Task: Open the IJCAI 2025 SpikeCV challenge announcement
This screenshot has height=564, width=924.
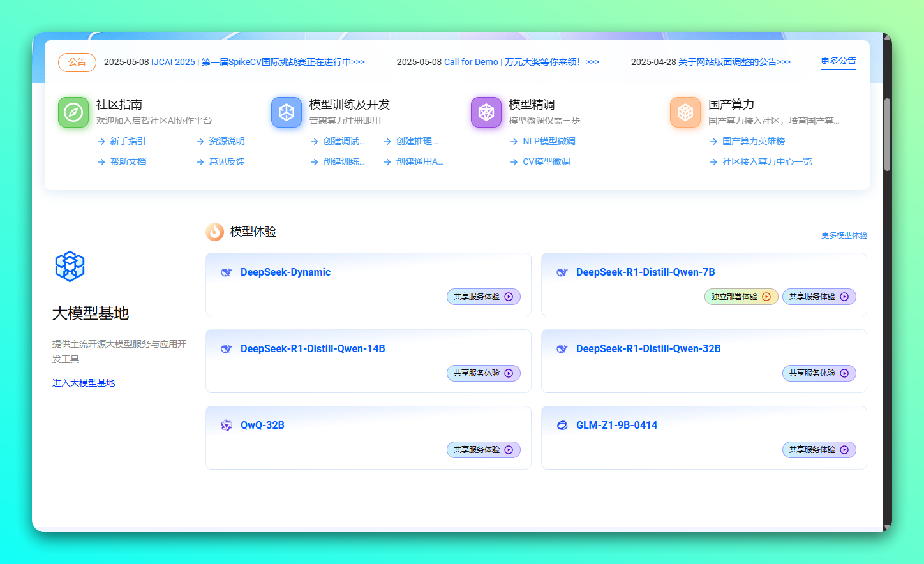Action: click(258, 62)
